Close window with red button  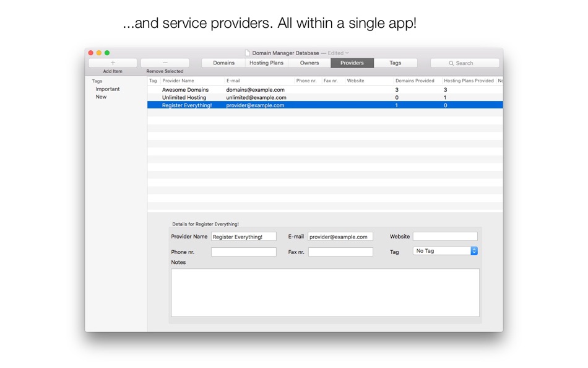91,53
